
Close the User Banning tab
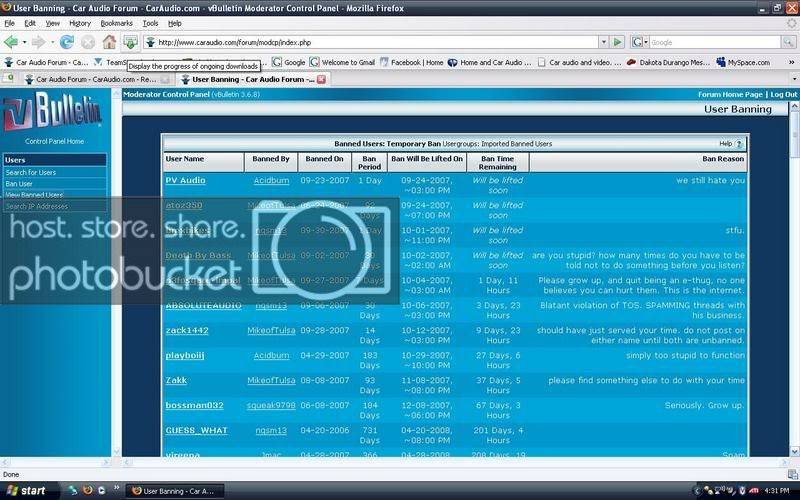click(321, 80)
